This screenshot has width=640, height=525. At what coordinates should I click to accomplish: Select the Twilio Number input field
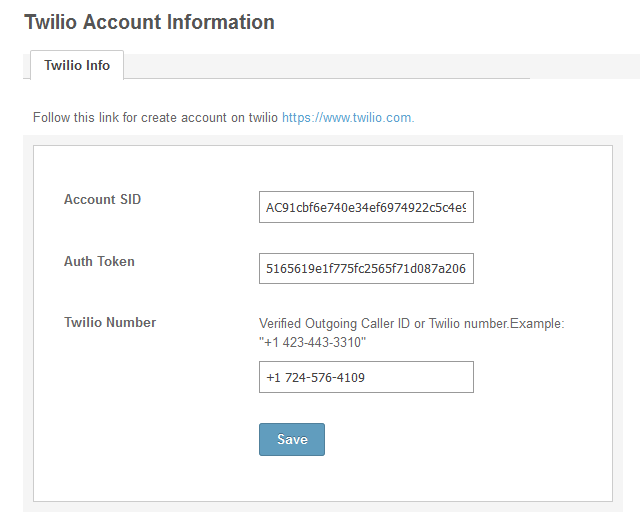pos(366,377)
